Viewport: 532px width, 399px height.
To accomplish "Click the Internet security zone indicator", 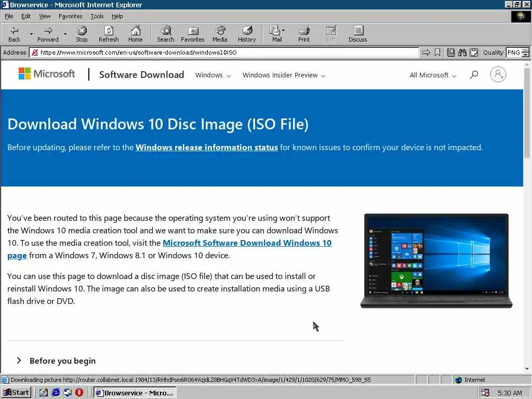I will tap(470, 380).
